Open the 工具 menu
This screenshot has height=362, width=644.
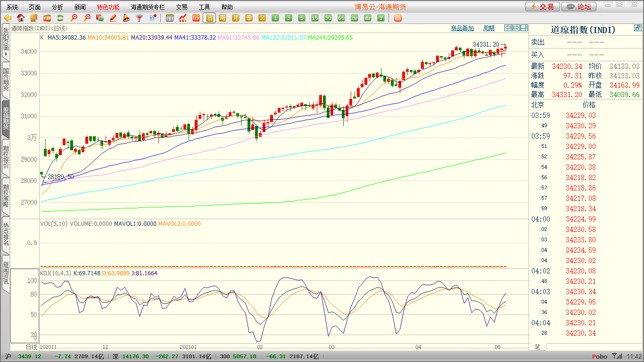tap(204, 7)
